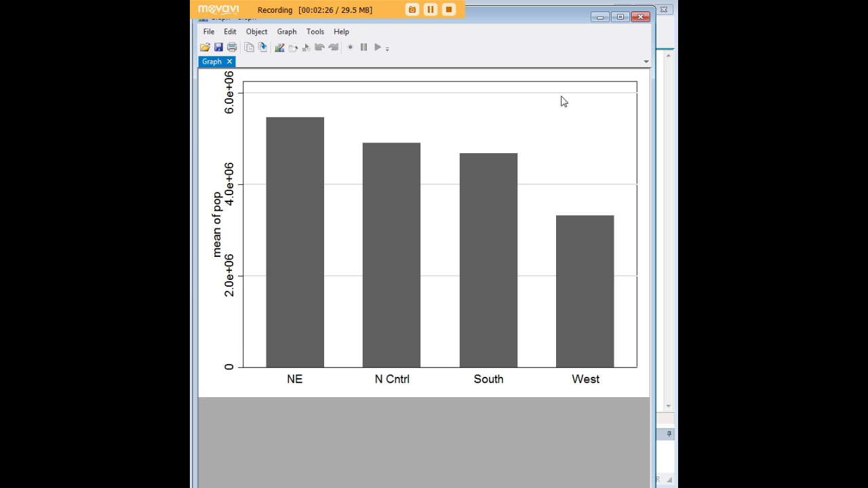Click the West bar in chart
The height and width of the screenshot is (488, 868).
(x=585, y=291)
